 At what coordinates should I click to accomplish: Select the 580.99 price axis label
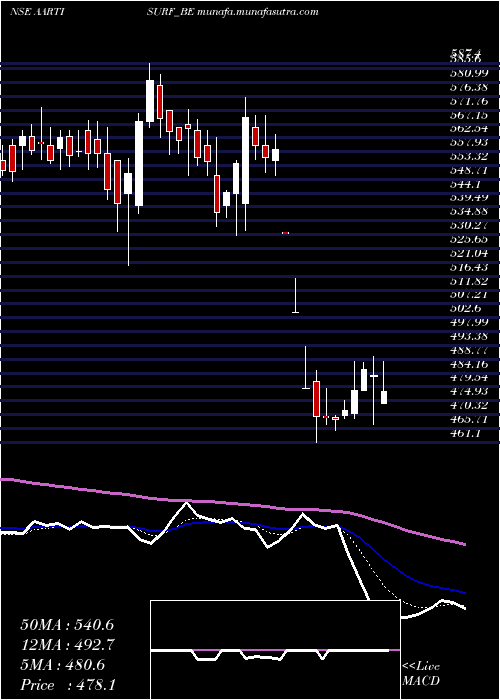pyautogui.click(x=471, y=73)
